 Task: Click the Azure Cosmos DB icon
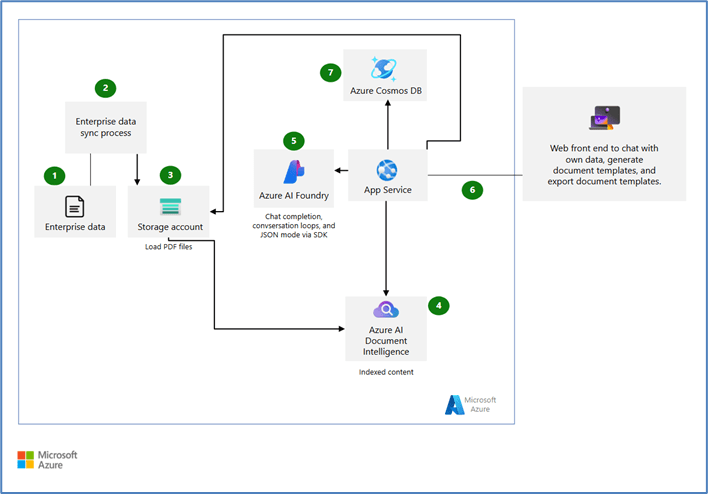coord(385,68)
